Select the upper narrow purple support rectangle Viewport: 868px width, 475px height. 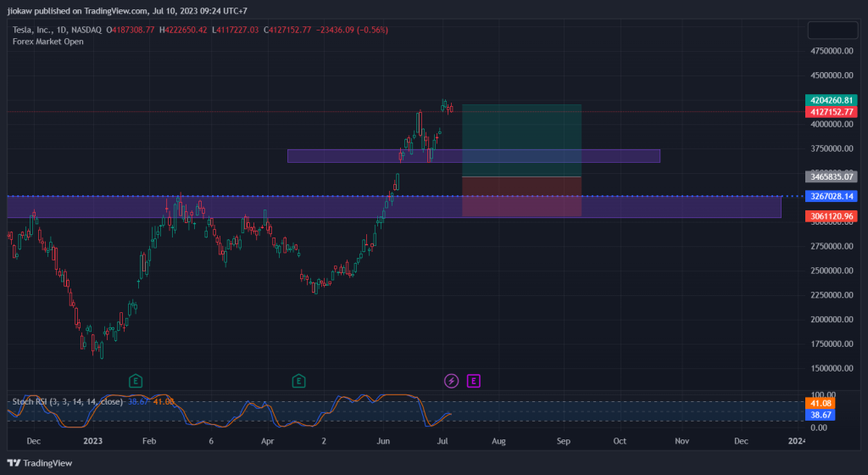pos(473,156)
